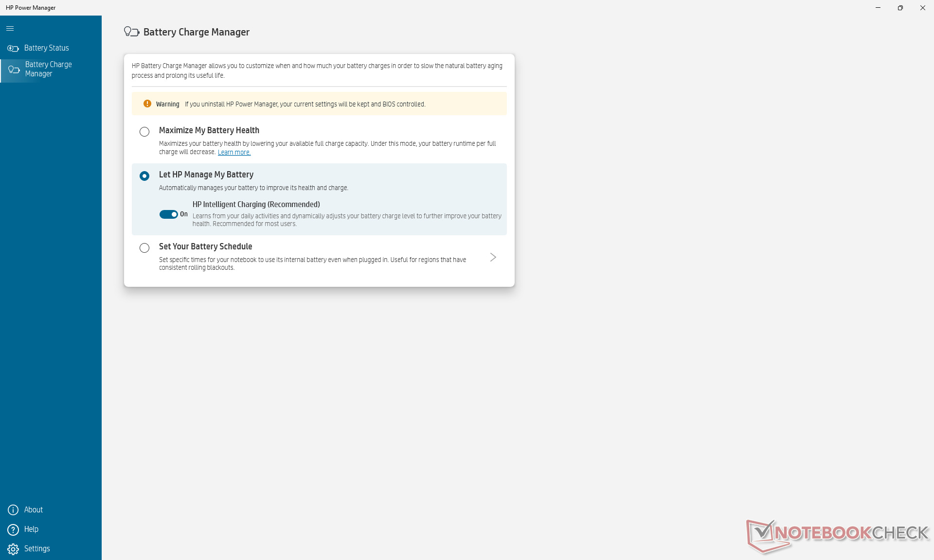The image size is (934, 560).
Task: Open the Settings menu item
Action: tap(37, 549)
